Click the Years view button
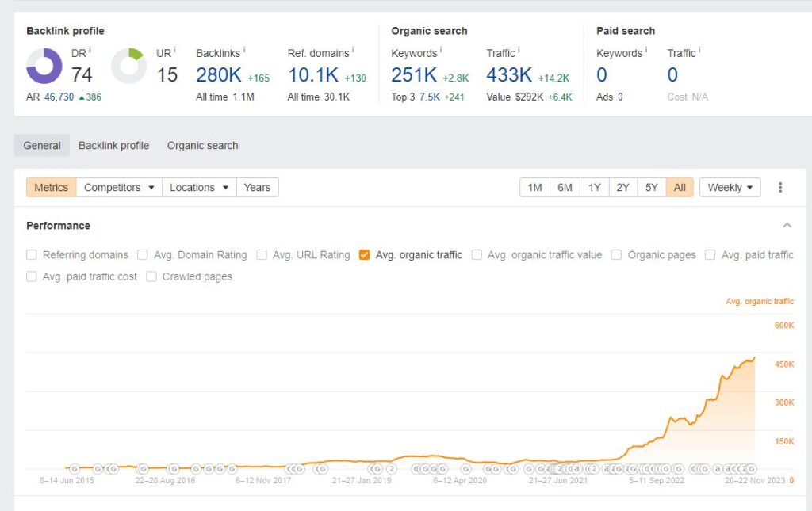 [257, 188]
